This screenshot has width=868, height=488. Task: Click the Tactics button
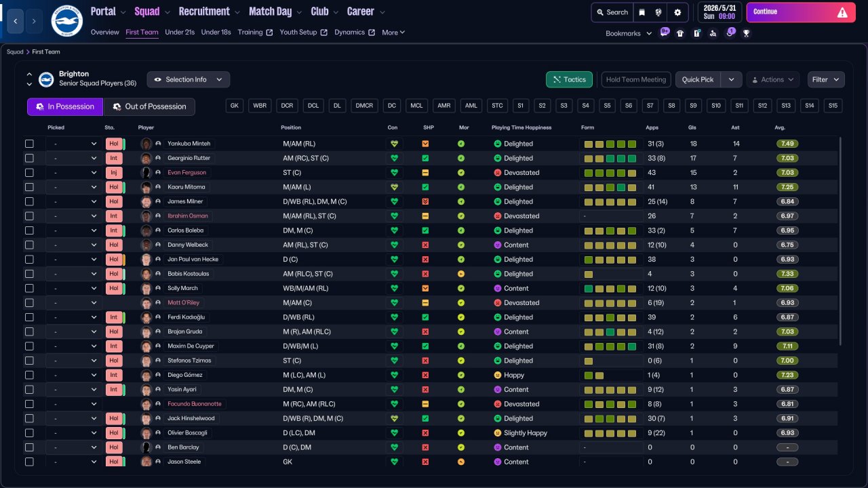point(569,79)
